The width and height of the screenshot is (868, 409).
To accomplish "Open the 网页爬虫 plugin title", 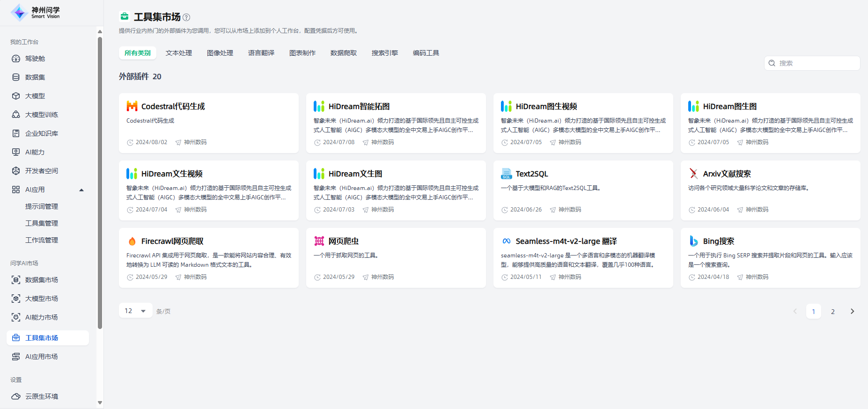I will click(344, 241).
